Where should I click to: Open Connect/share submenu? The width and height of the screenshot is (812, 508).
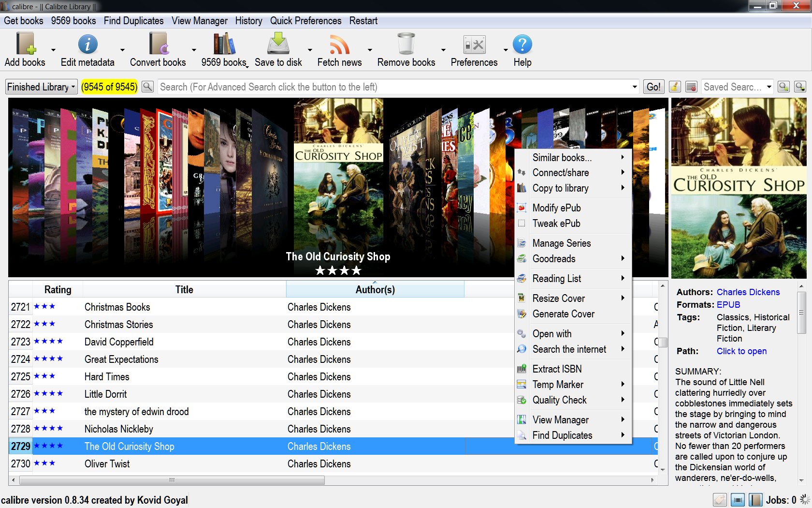(573, 173)
